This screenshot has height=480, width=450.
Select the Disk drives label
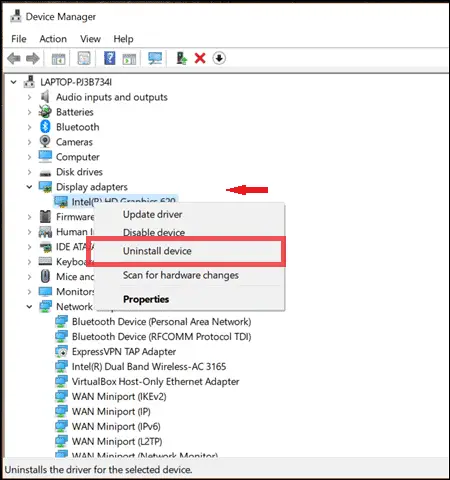[x=79, y=172]
